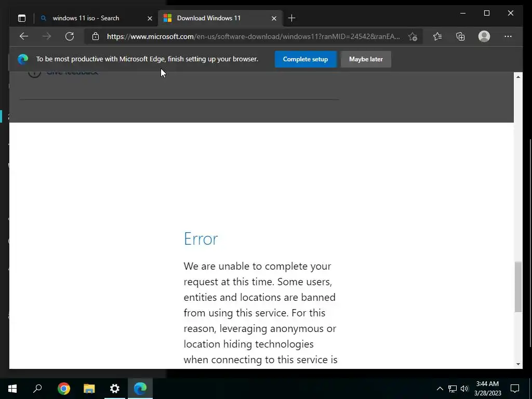Viewport: 532px width, 399px height.
Task: Click the Complete setup button
Action: (305, 59)
